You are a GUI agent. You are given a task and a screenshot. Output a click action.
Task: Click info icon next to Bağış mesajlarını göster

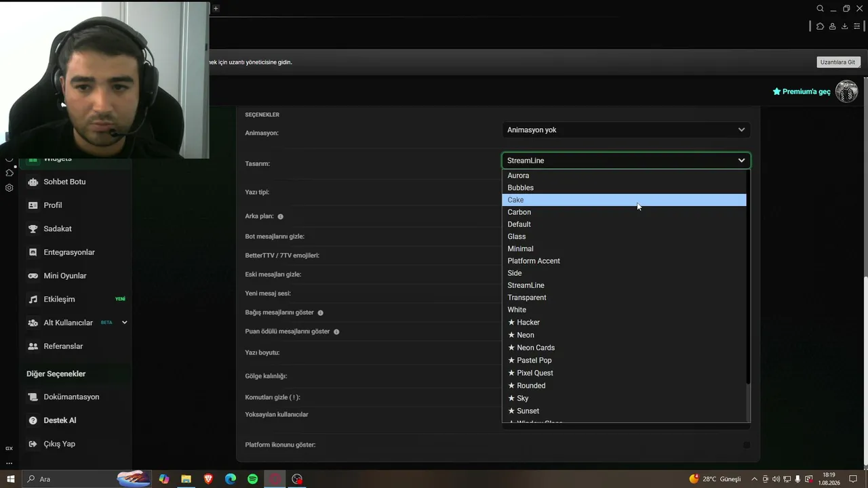(x=320, y=312)
